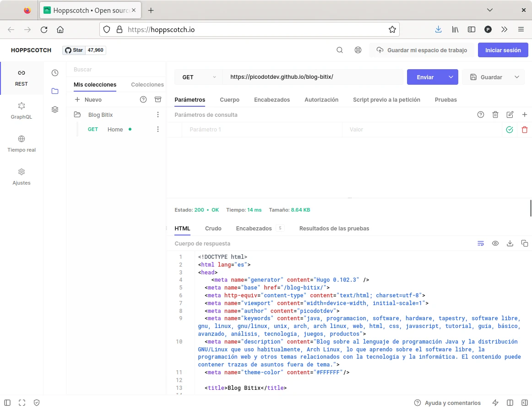This screenshot has height=410, width=532.
Task: Open the search magnifier icon in header
Action: click(340, 50)
